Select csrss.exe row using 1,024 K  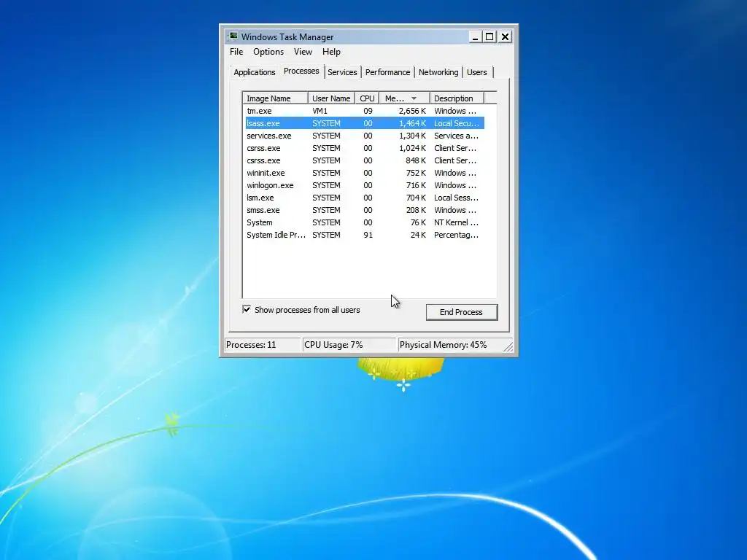click(365, 148)
